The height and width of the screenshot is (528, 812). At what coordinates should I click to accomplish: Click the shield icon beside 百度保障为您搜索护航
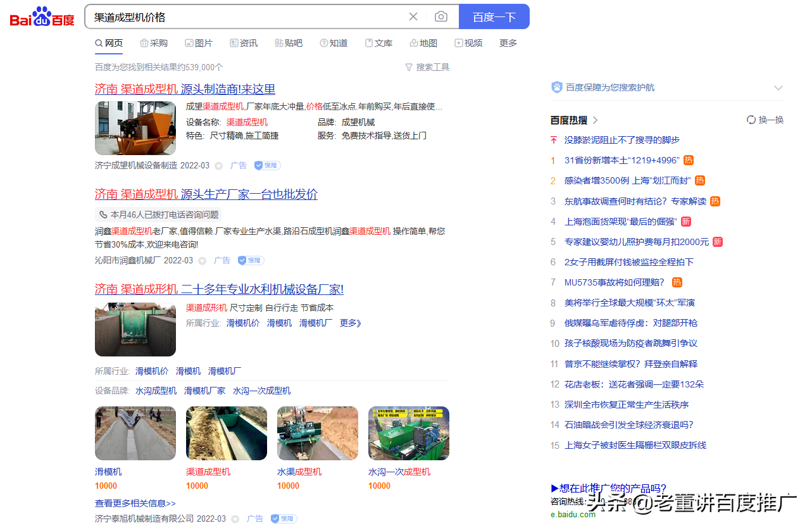coord(556,87)
